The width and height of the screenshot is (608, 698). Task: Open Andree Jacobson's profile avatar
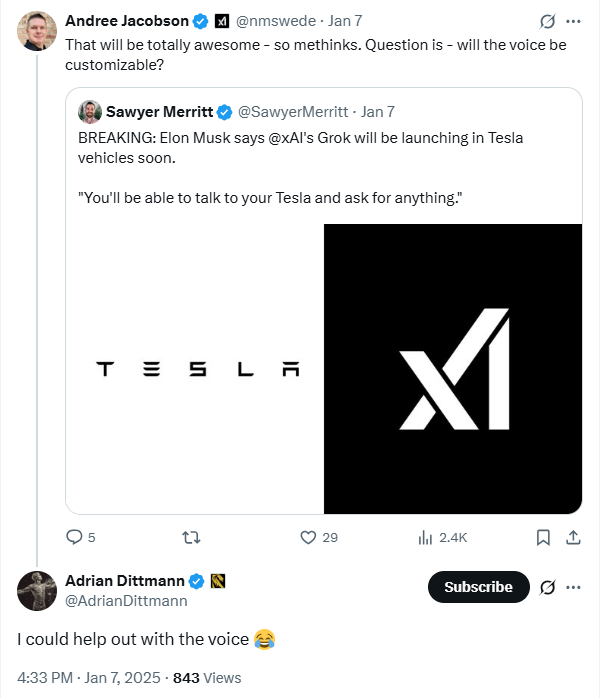pos(37,31)
